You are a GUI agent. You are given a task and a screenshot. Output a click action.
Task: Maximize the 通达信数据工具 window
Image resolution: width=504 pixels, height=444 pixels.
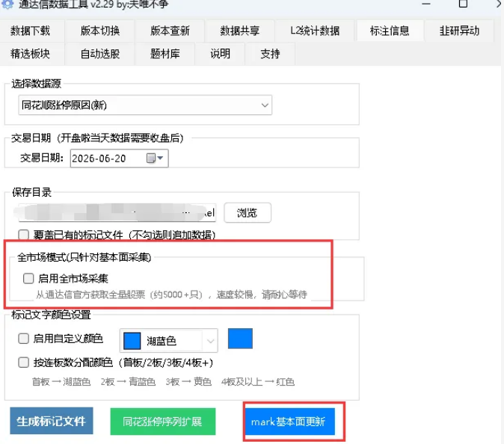[x=463, y=4]
